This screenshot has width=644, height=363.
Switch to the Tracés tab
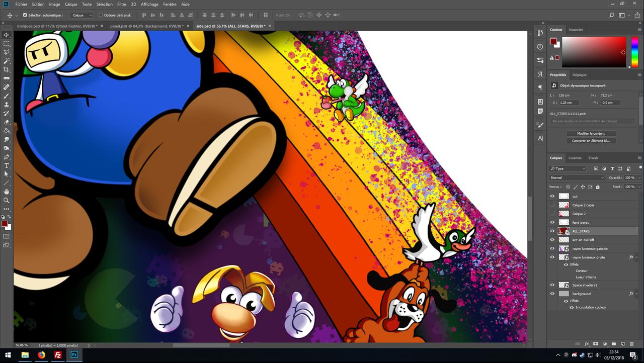[x=593, y=158]
